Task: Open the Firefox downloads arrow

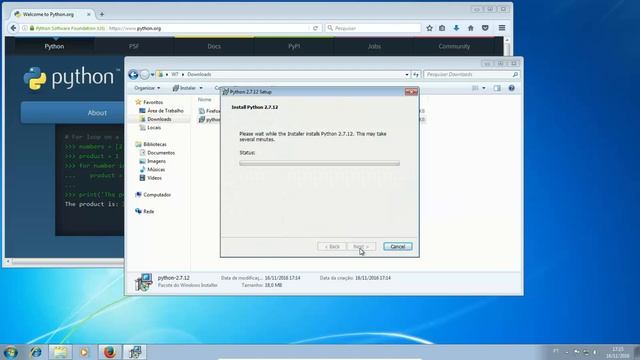Action: (x=456, y=28)
